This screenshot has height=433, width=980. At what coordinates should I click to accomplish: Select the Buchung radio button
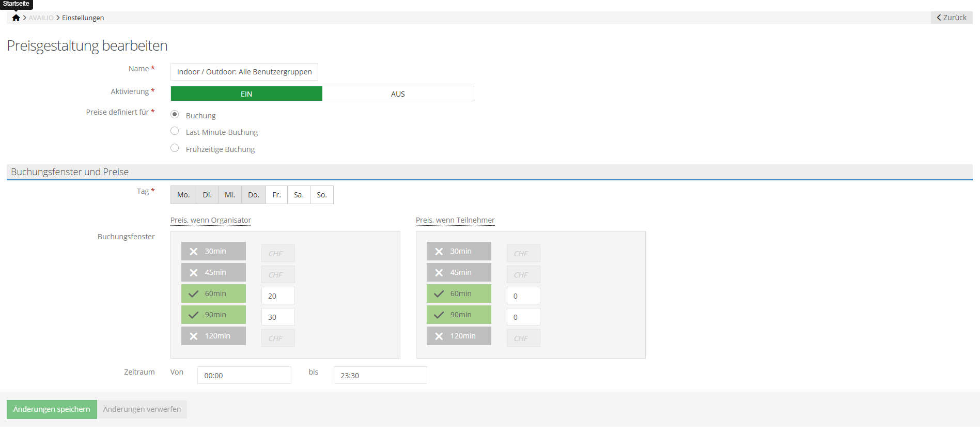[x=175, y=115]
